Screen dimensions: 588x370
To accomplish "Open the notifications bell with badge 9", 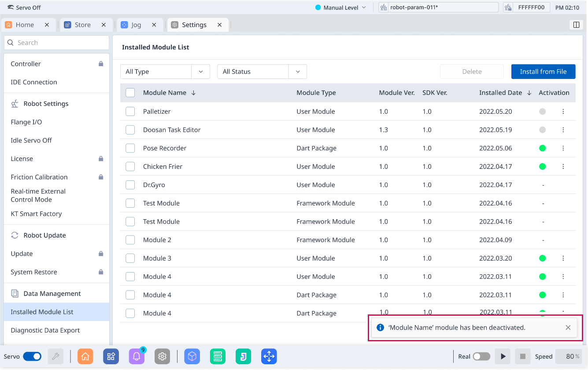I will click(137, 356).
